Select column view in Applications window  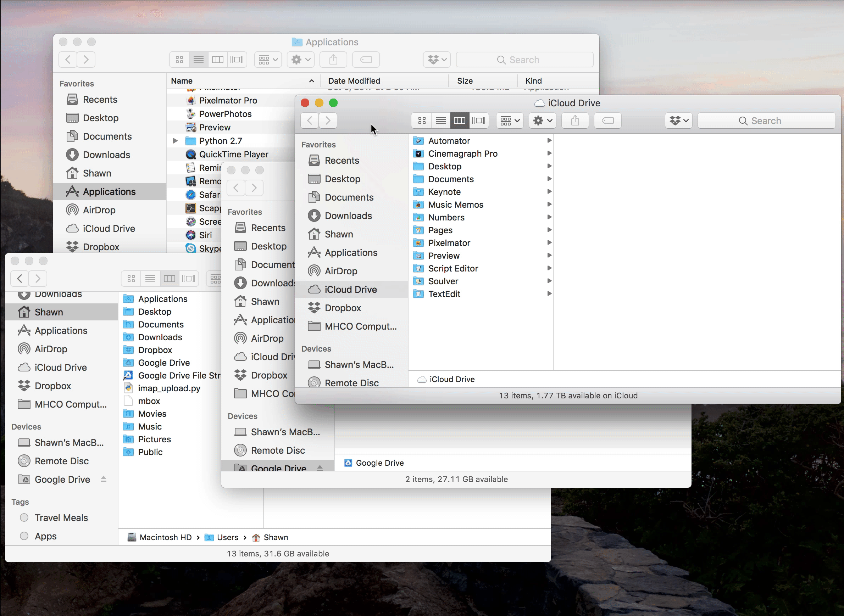[x=217, y=60]
